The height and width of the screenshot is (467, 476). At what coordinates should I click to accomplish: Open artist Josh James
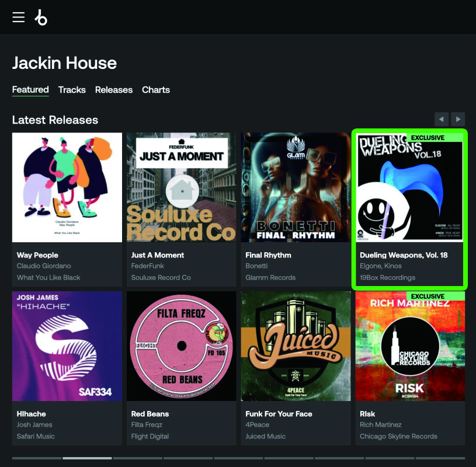(34, 425)
